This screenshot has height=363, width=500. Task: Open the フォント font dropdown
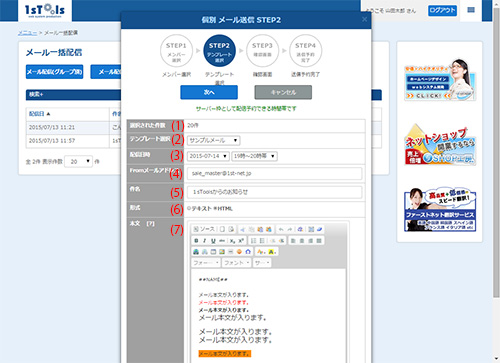236,263
